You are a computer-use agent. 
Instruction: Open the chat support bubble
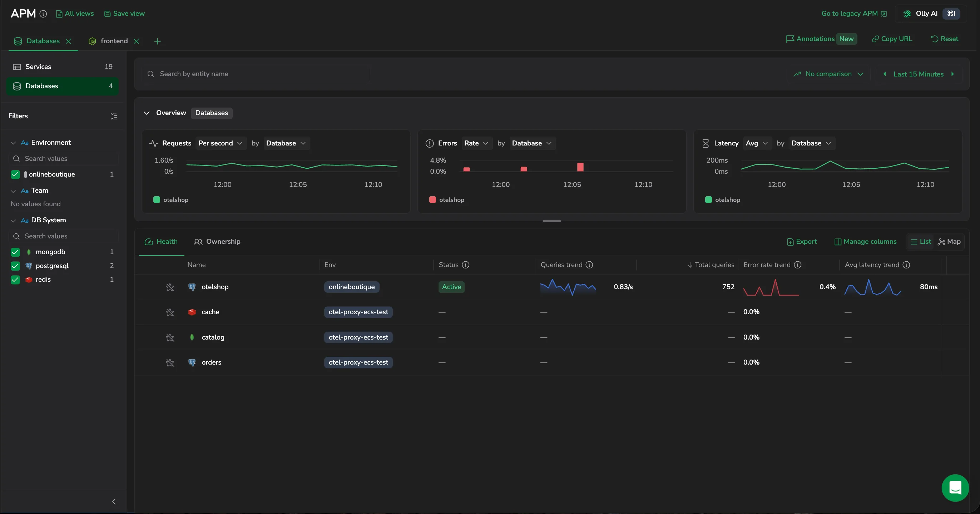[x=955, y=488]
